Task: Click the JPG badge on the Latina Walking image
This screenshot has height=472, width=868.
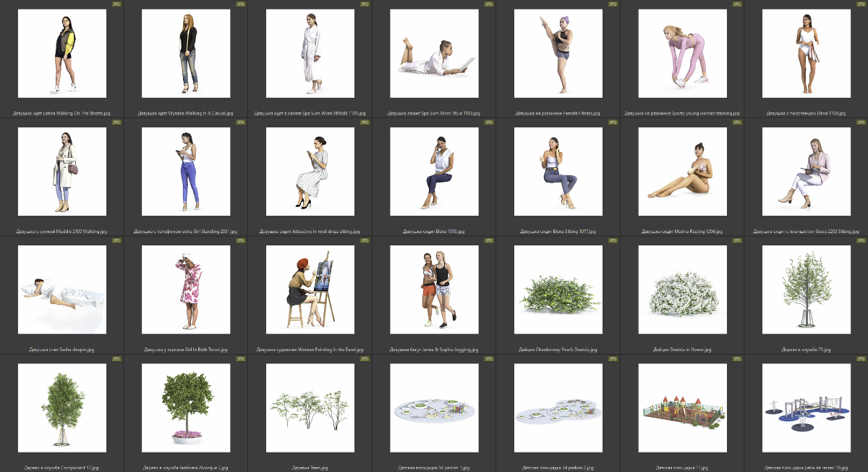Action: [x=117, y=4]
